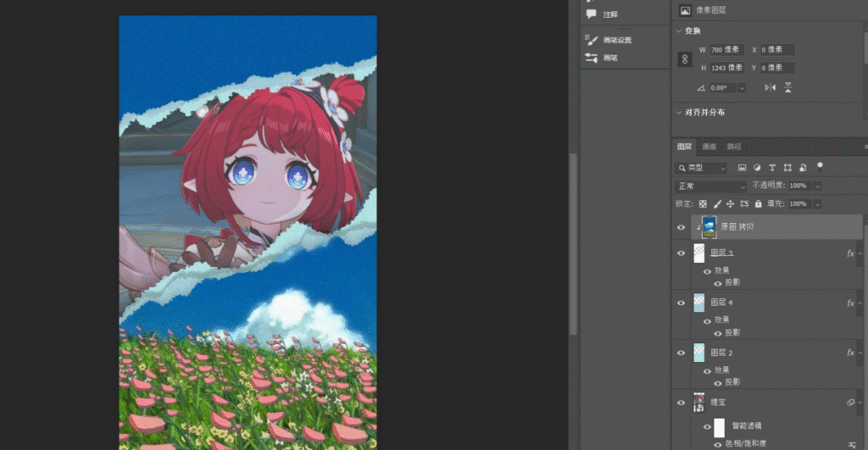868x450 pixels.
Task: Click the H height field
Action: point(726,68)
